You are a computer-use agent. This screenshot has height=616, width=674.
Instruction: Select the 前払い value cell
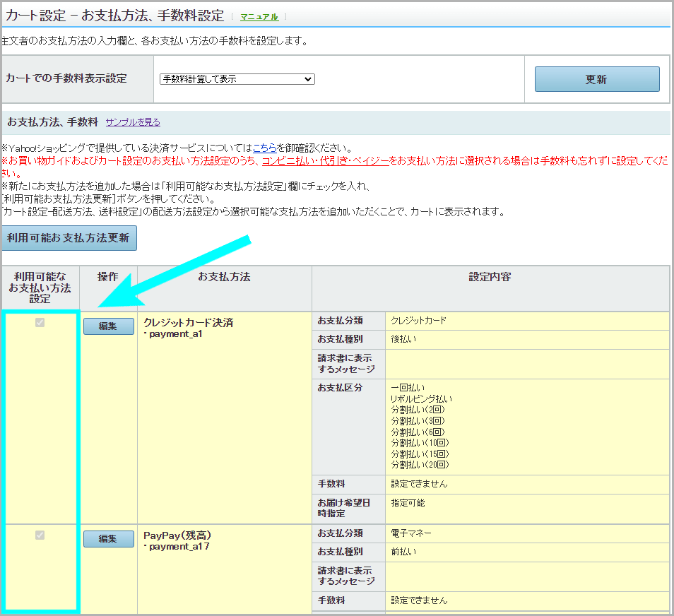point(527,552)
